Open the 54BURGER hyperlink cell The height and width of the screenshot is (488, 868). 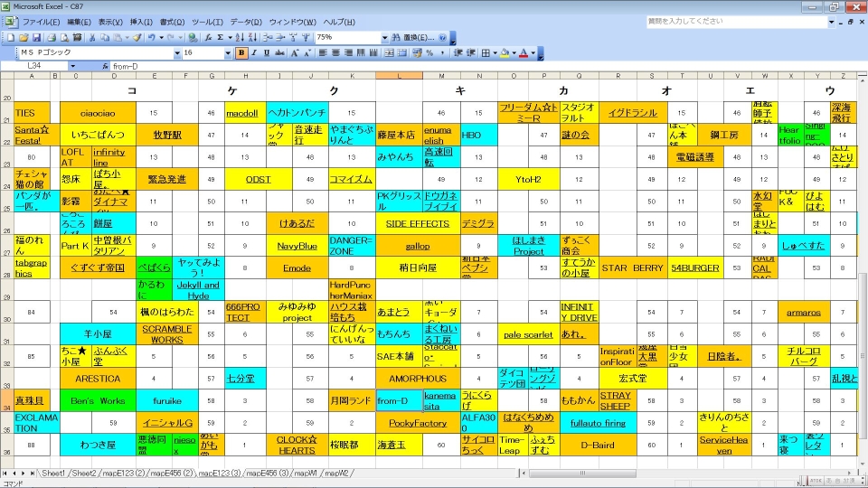[695, 267]
